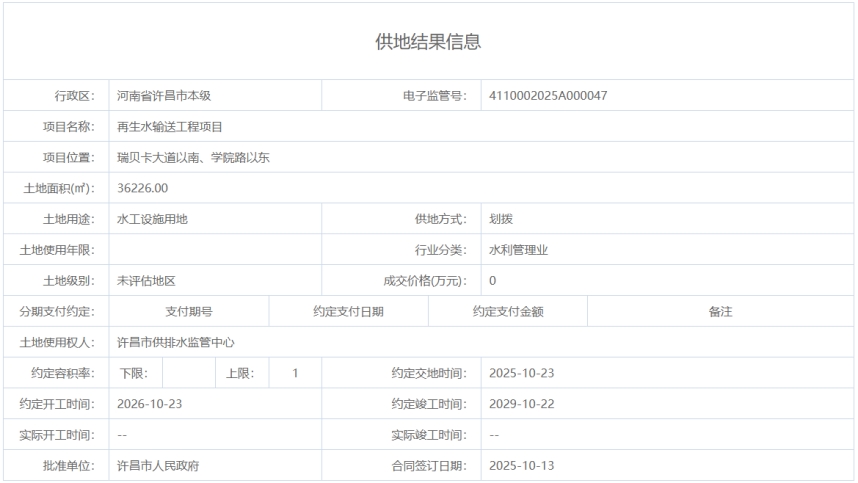The width and height of the screenshot is (858, 483).
Task: Click the 供地结果信息 table title
Action: 428,42
